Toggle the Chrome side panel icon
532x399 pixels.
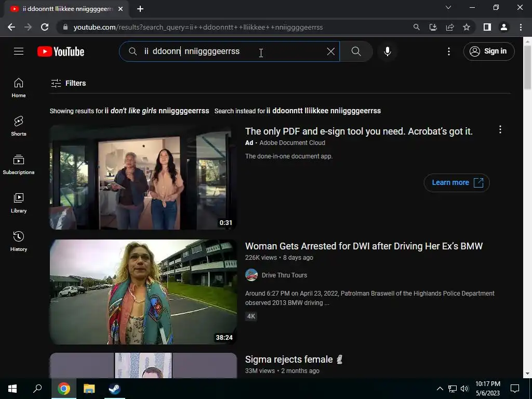[487, 27]
